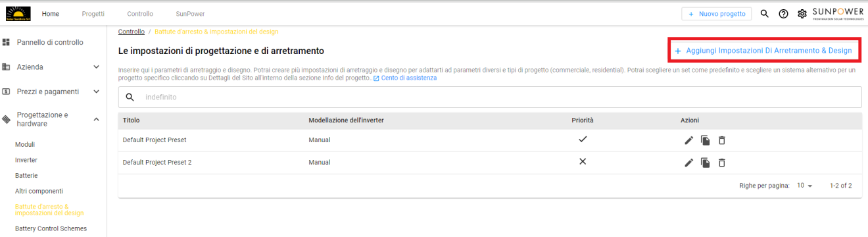Expand the Prezzi e pagamenti chevron
Image resolution: width=868 pixels, height=237 pixels.
tap(96, 92)
